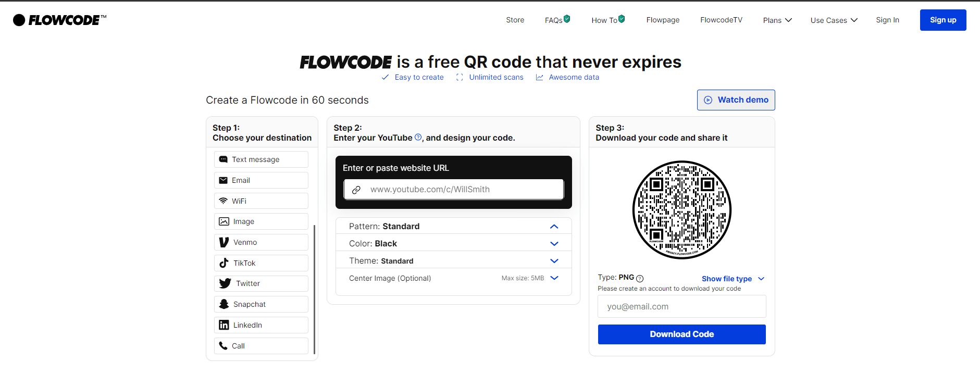Choose the Call destination icon
Viewport: 980px width, 386px height.
tap(224, 345)
